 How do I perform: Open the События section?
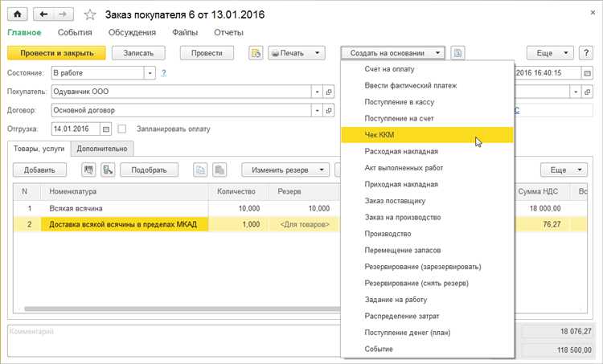pos(75,33)
